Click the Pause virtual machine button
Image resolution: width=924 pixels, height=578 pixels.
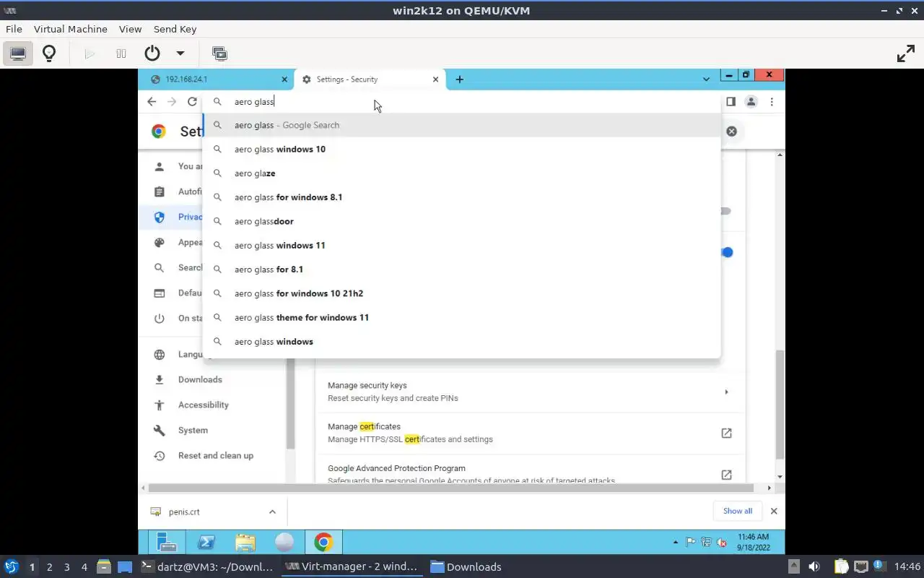(x=121, y=53)
